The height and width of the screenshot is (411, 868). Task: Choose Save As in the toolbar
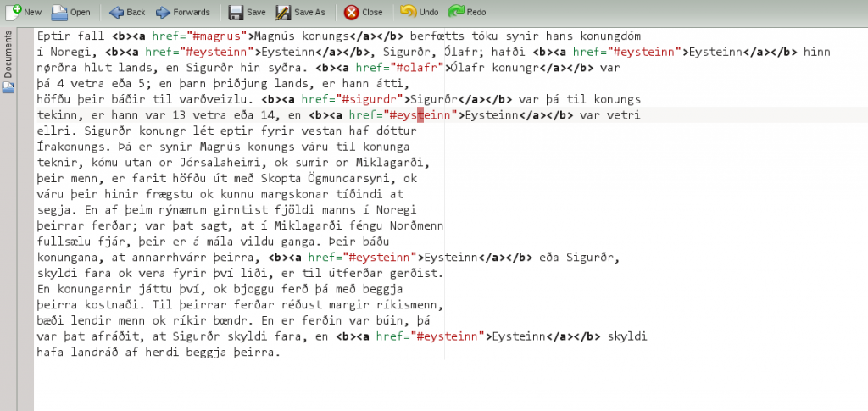tap(300, 12)
